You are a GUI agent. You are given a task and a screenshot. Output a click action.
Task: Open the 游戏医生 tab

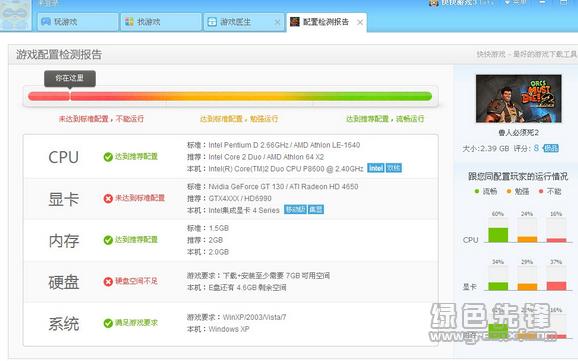pos(244,22)
